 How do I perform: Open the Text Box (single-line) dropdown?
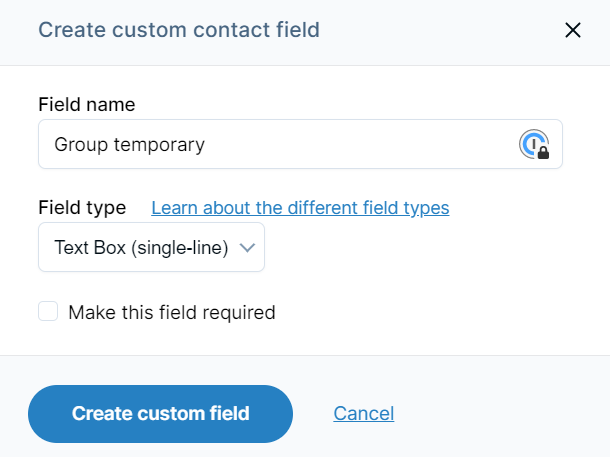[151, 247]
